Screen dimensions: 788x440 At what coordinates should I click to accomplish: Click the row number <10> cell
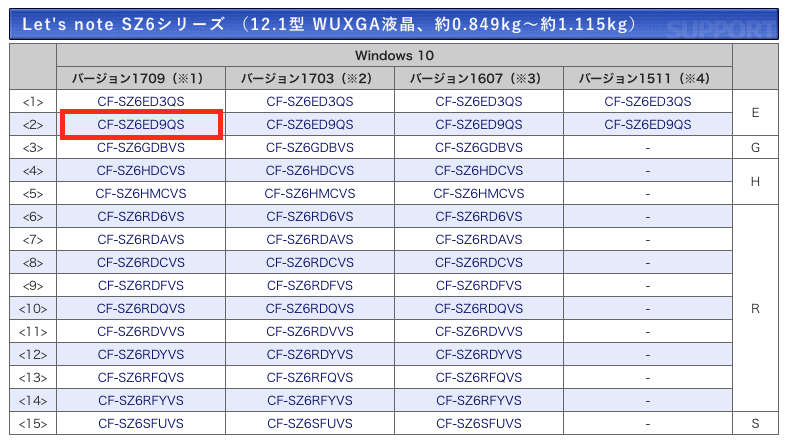point(33,308)
